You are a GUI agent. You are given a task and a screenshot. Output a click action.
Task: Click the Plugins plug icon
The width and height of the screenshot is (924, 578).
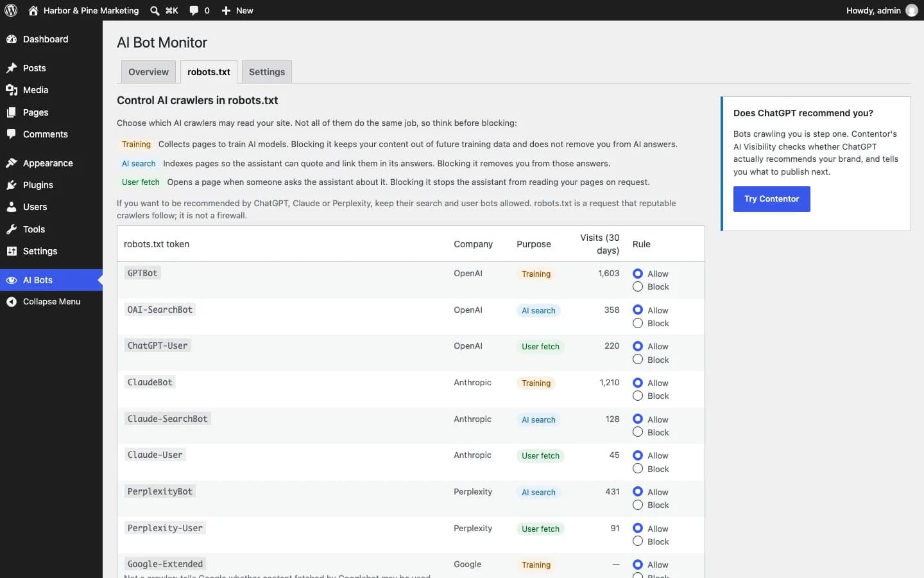(12, 185)
